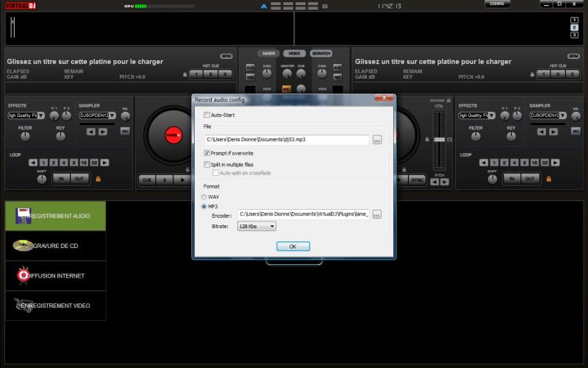Select MP3 format radio button
588x368 pixels.
pyautogui.click(x=204, y=207)
